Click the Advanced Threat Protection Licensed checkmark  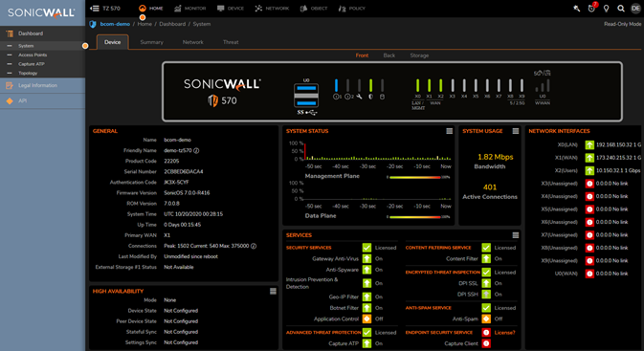click(x=366, y=333)
